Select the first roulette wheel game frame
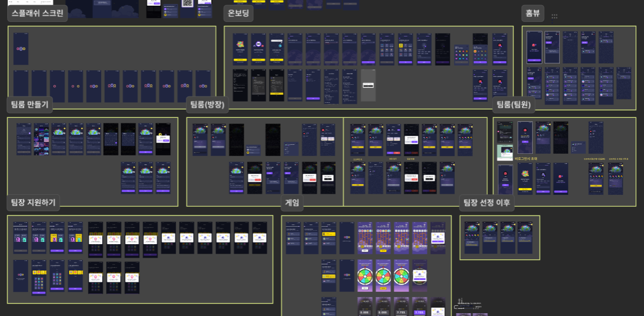Image resolution: width=644 pixels, height=316 pixels. (x=365, y=276)
